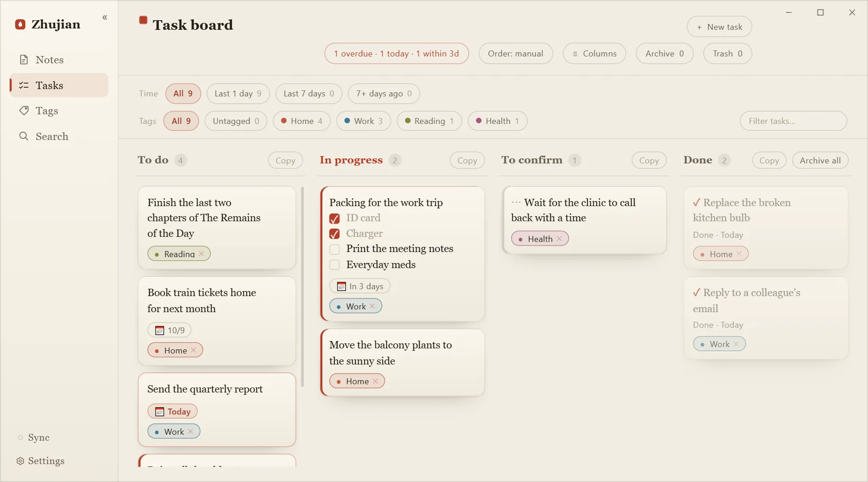Image resolution: width=868 pixels, height=482 pixels.
Task: Change the Order: manual sorting
Action: point(516,54)
